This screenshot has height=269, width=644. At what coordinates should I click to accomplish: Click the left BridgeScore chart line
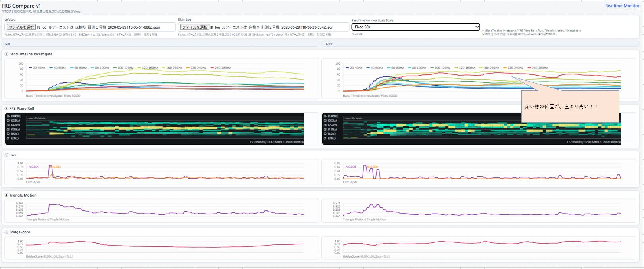165,246
